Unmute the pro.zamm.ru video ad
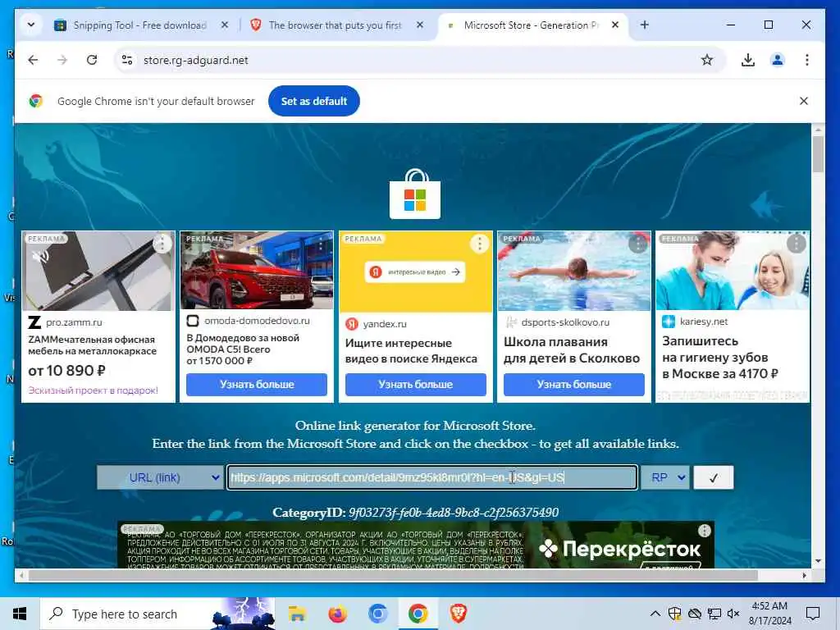Viewport: 840px width, 630px height. 40,256
